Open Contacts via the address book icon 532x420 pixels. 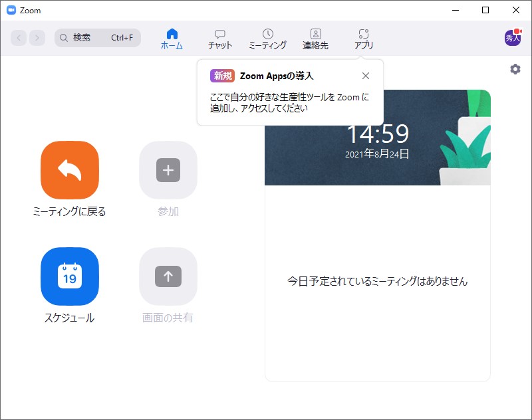315,37
